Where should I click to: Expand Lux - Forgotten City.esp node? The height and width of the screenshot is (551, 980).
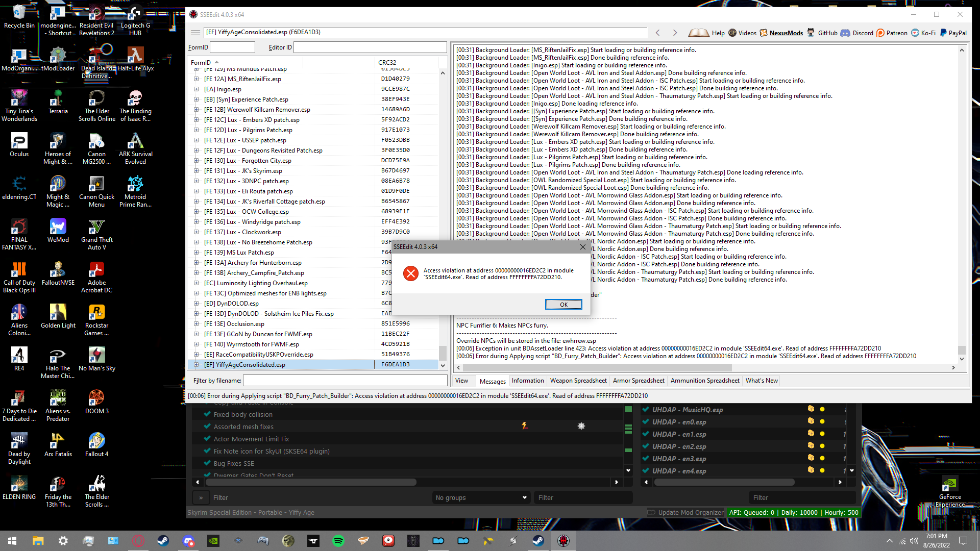[197, 161]
